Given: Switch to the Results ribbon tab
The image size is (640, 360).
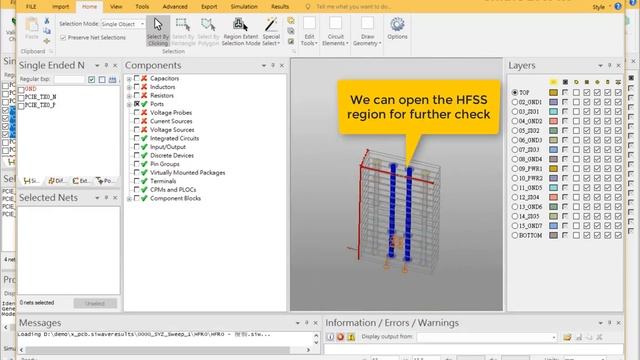Looking at the screenshot, I should pyautogui.click(x=280, y=7).
